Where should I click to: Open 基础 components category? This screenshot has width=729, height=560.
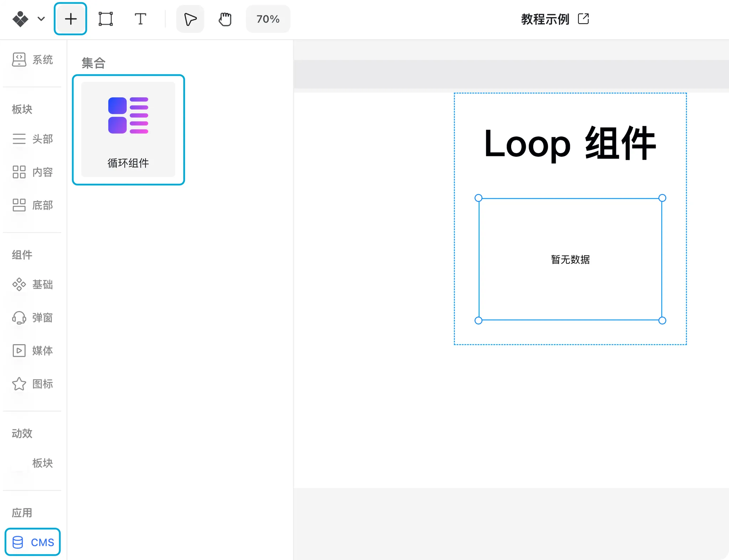[33, 284]
